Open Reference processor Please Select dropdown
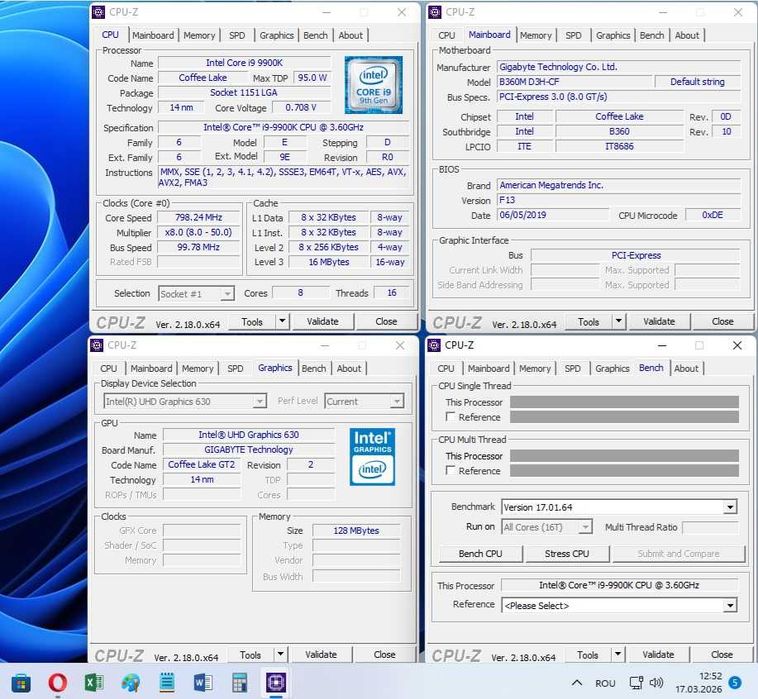 click(x=619, y=606)
